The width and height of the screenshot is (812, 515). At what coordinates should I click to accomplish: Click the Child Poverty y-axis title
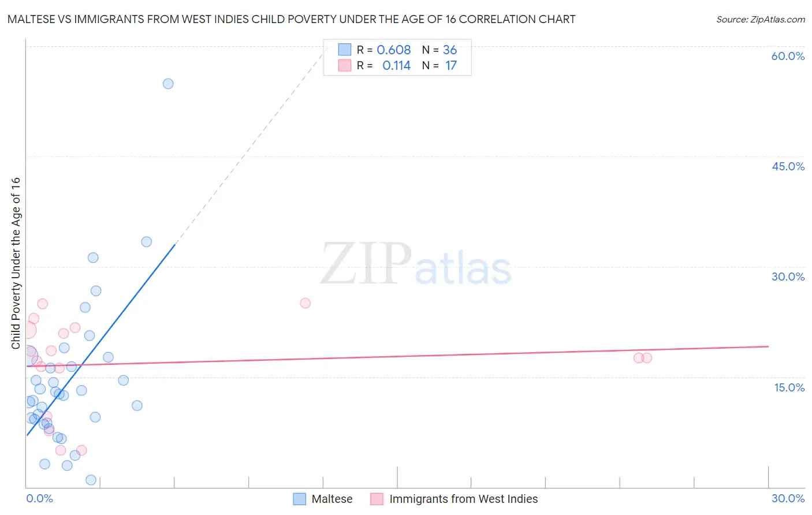pos(16,263)
